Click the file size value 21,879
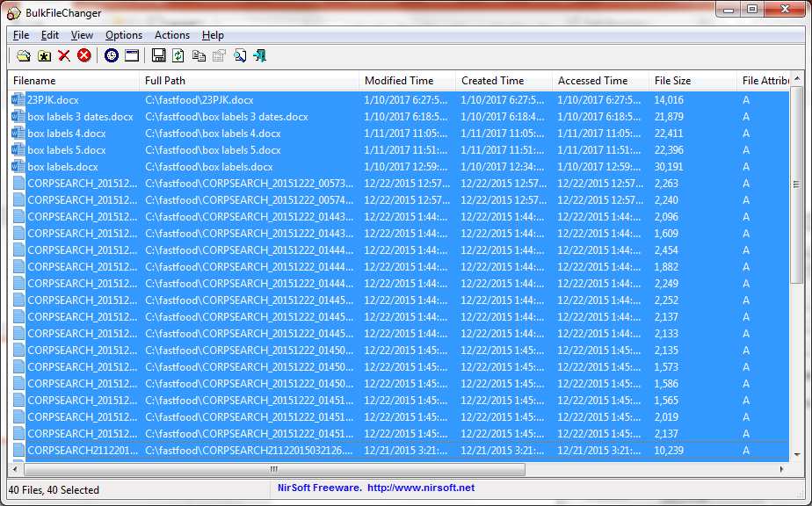812x506 pixels. click(669, 117)
